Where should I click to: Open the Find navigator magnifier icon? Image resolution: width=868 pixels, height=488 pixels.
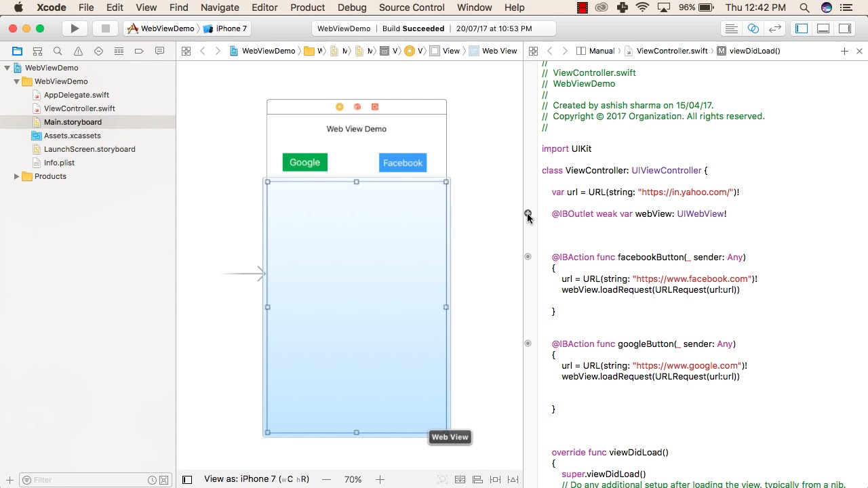click(58, 51)
